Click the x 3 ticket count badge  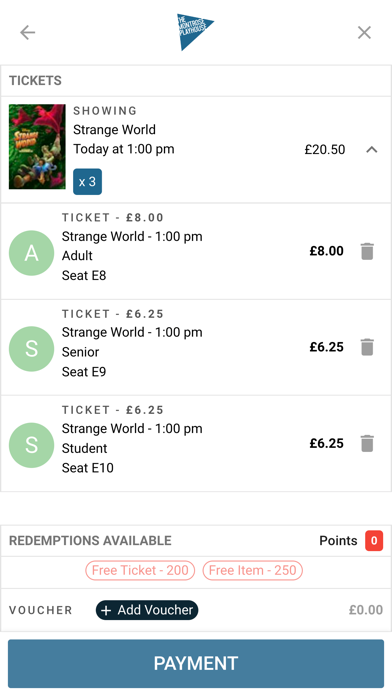[87, 182]
